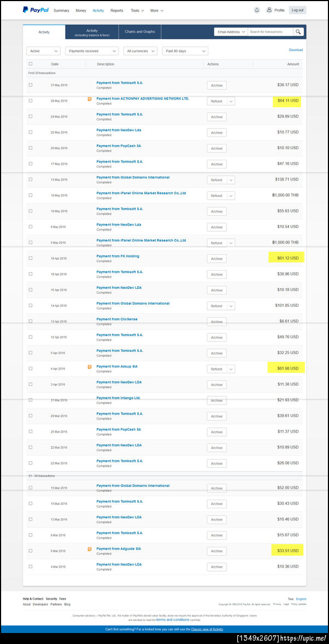The height and width of the screenshot is (644, 329).
Task: Open the Active status dropdown
Action: [43, 51]
